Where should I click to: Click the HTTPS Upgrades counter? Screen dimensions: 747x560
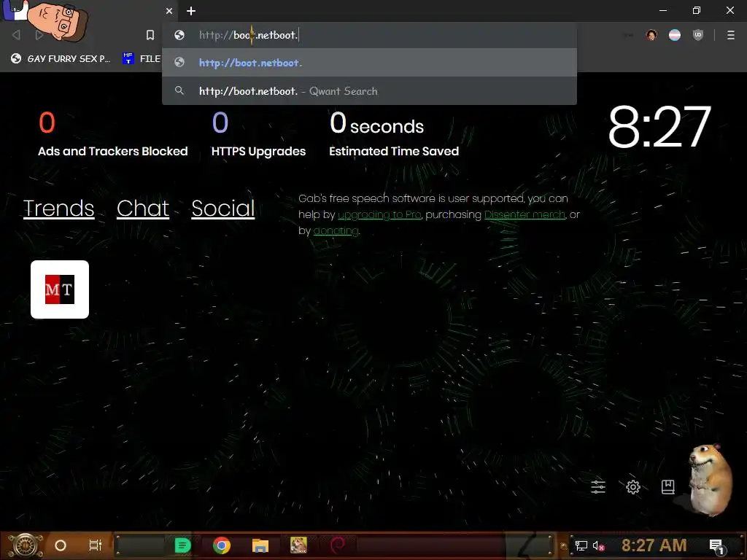258,134
